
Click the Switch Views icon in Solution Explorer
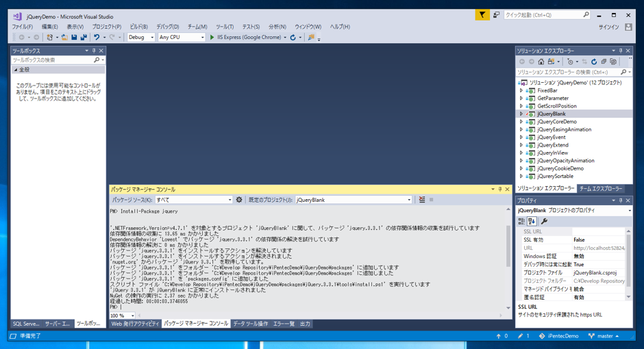[x=552, y=62]
